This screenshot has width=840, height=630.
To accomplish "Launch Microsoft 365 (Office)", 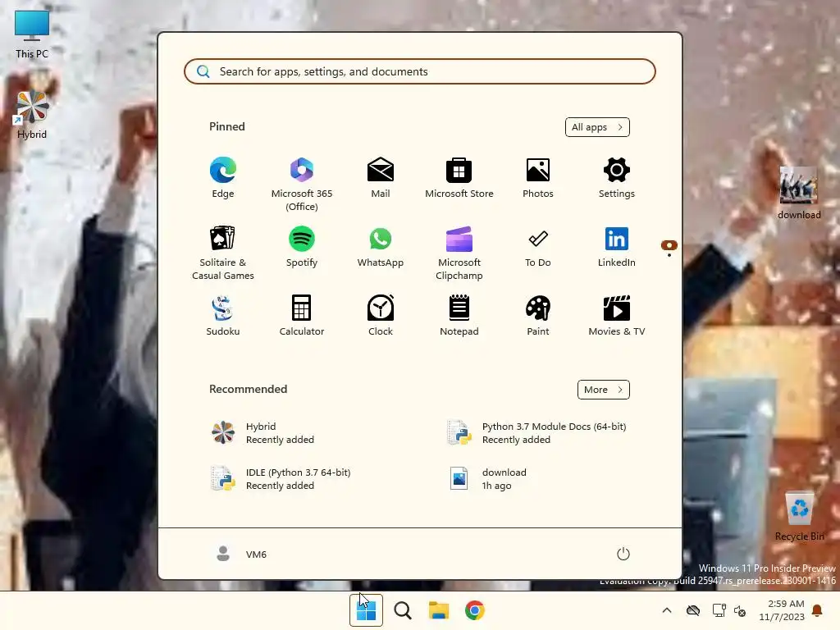I will 302,185.
